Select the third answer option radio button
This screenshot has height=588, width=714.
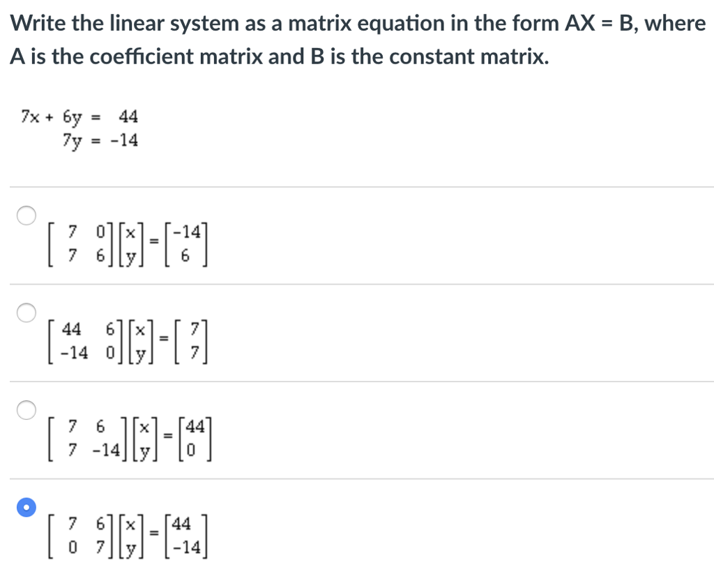tap(26, 410)
